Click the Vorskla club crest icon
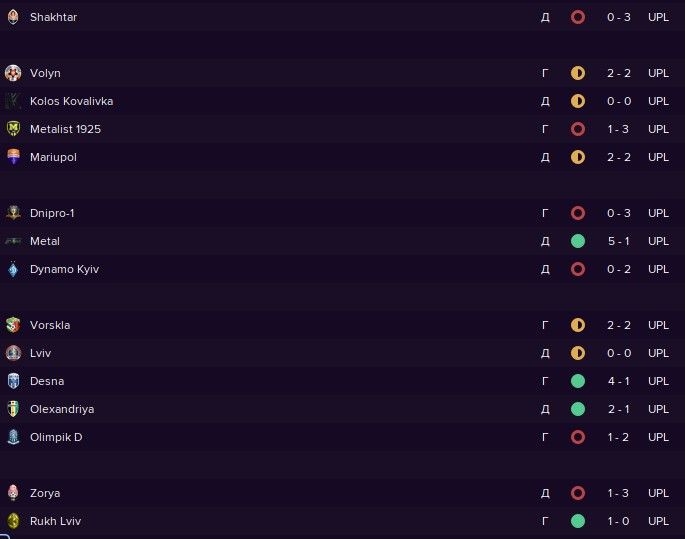685x539 pixels. tap(13, 325)
